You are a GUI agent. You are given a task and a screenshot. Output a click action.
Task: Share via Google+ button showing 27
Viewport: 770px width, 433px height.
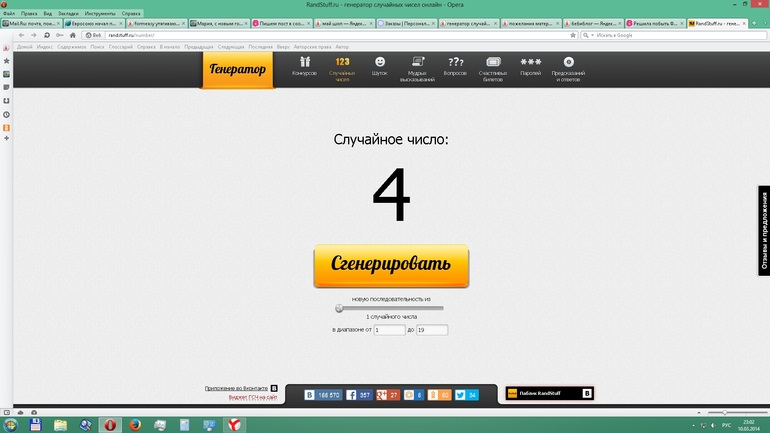coord(388,395)
